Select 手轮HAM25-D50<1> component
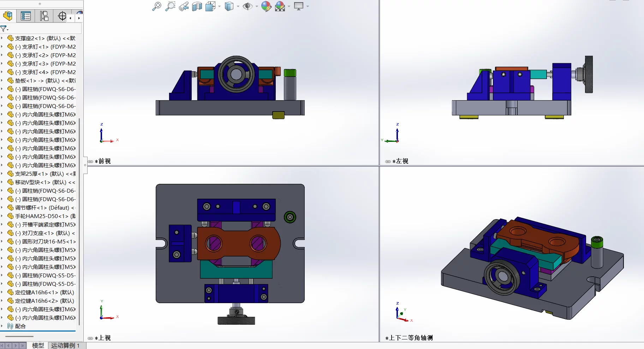The height and width of the screenshot is (349, 644). (x=41, y=216)
